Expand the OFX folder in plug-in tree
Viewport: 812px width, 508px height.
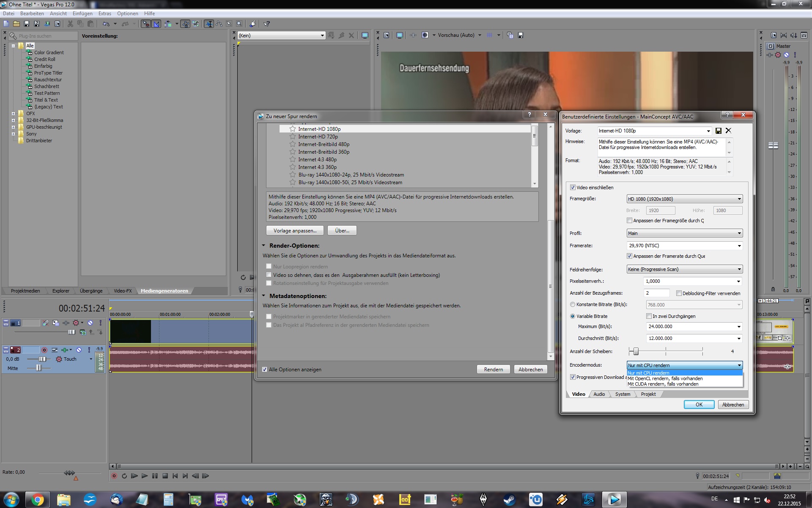13,113
